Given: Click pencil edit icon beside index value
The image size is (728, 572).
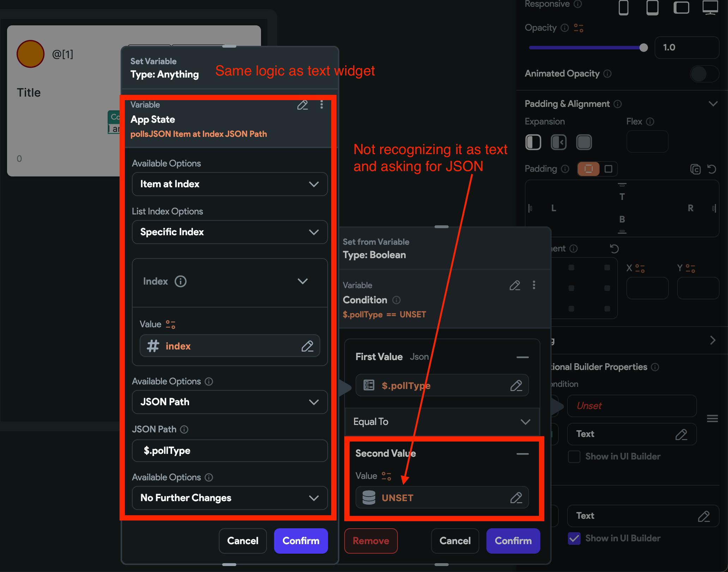Looking at the screenshot, I should (x=307, y=346).
